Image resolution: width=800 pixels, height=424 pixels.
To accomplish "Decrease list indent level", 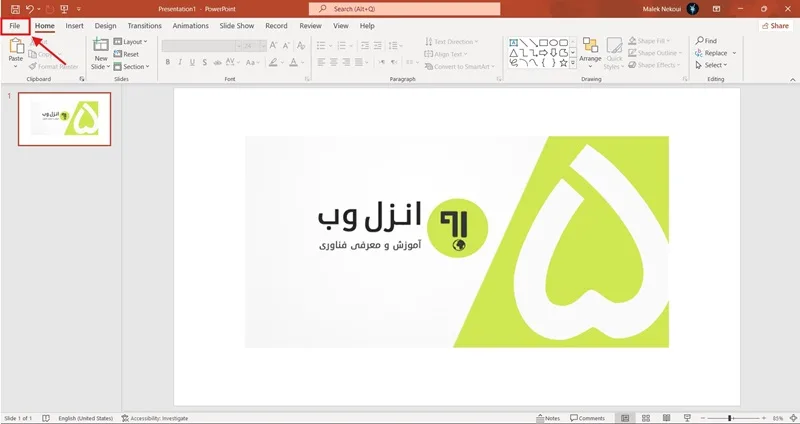I will (365, 46).
